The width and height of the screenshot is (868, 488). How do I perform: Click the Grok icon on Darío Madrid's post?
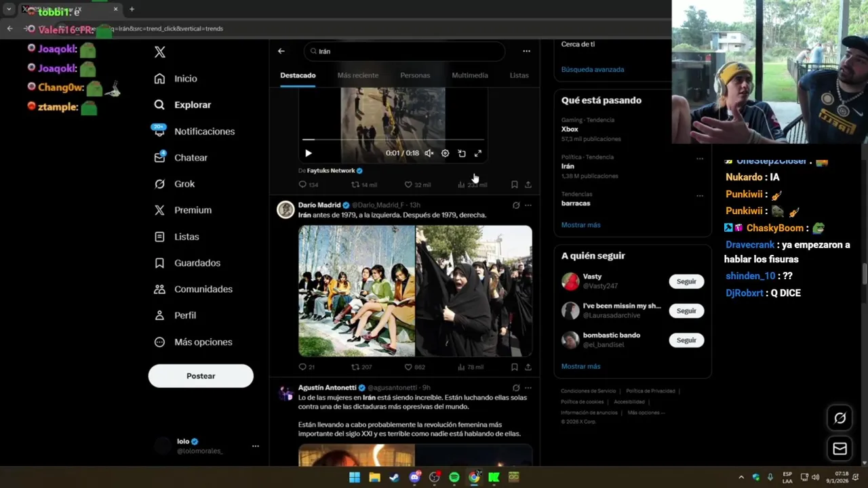coord(516,205)
